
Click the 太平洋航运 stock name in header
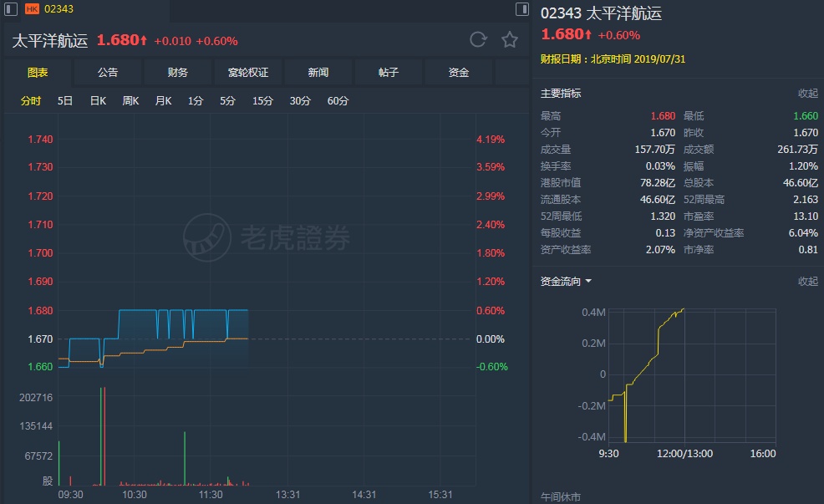tap(50, 41)
